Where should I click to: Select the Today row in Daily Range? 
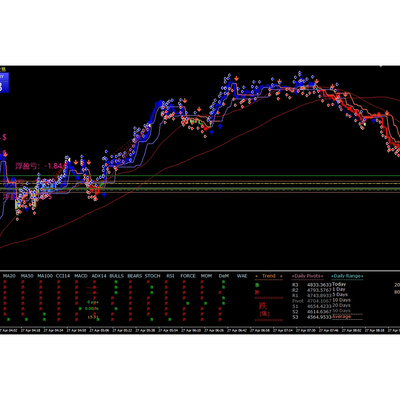point(339,284)
